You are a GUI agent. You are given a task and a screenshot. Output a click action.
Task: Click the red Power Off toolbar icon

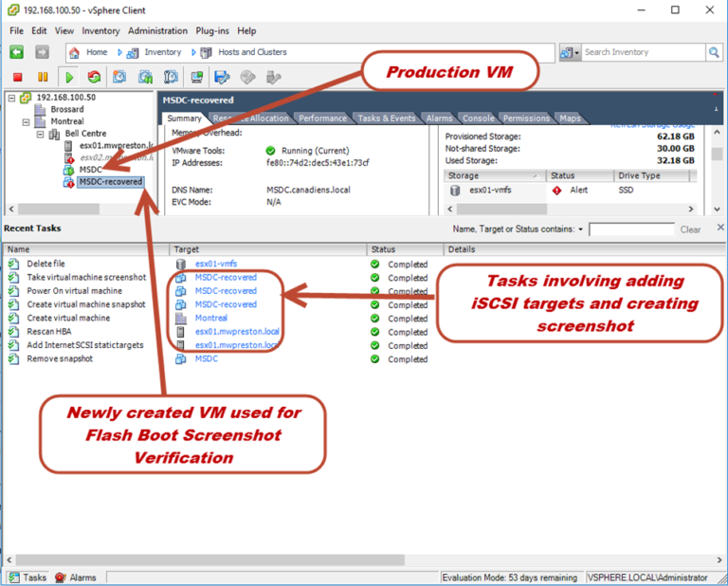(x=18, y=77)
